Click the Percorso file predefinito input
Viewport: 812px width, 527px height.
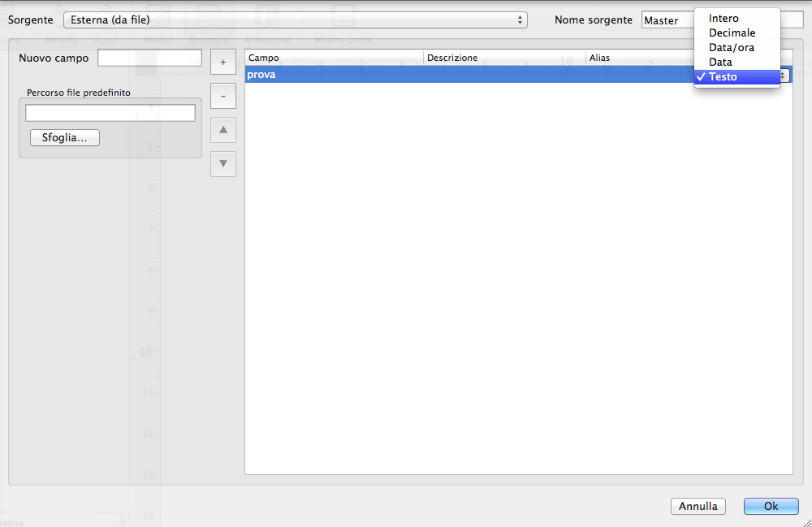(x=110, y=113)
